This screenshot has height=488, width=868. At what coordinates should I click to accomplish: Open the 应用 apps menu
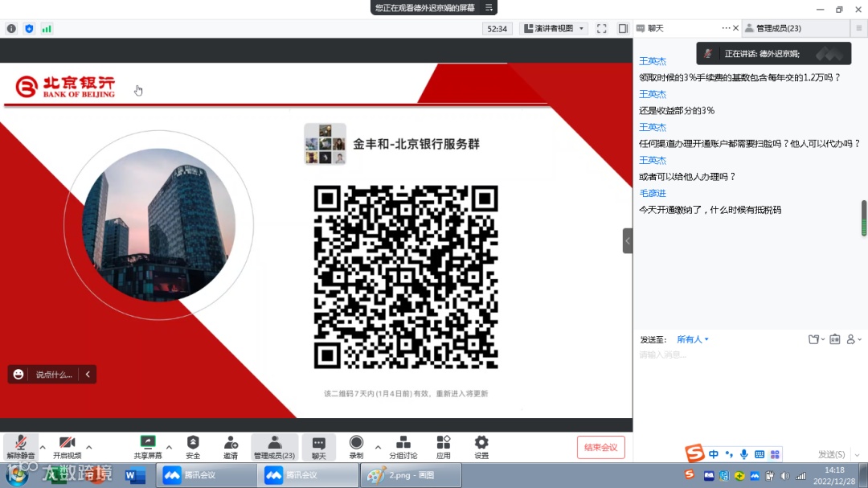(x=444, y=447)
